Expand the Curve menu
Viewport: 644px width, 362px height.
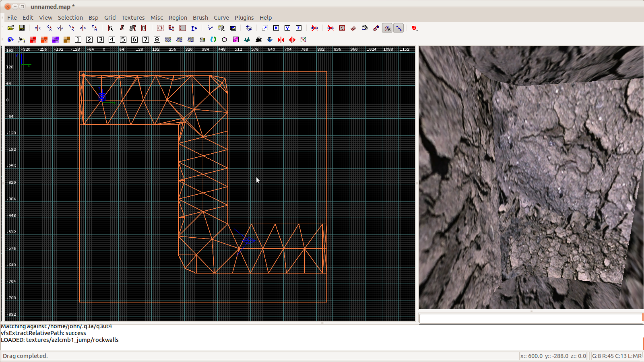(x=221, y=18)
